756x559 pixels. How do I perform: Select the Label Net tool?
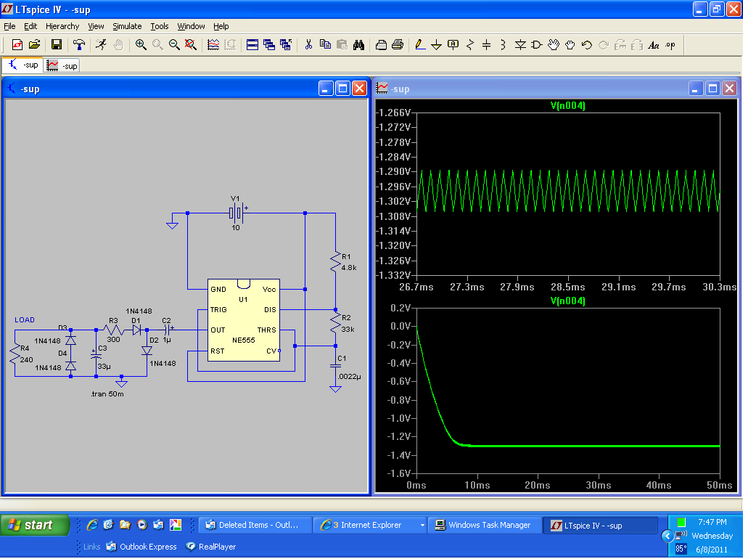453,45
